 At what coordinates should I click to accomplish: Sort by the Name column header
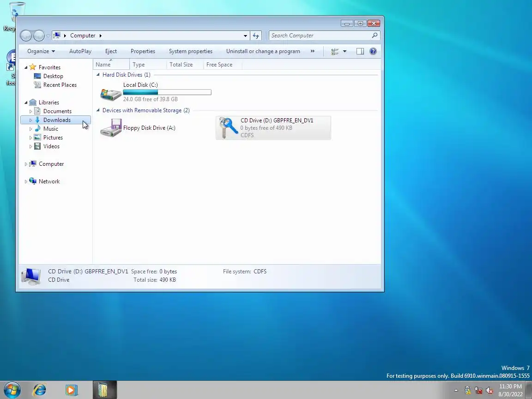click(x=111, y=65)
